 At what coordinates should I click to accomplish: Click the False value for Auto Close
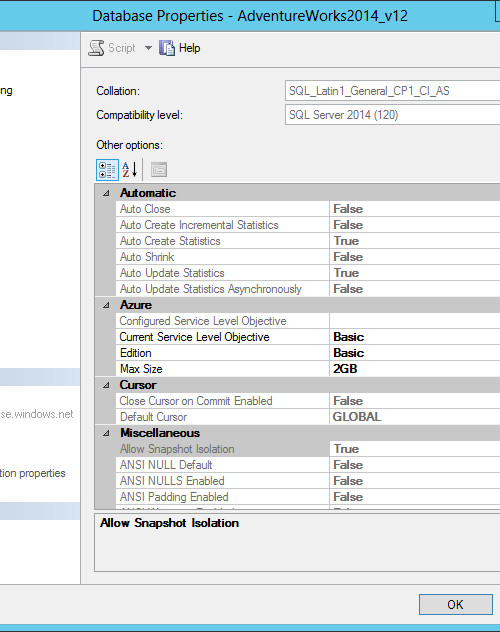tap(348, 209)
